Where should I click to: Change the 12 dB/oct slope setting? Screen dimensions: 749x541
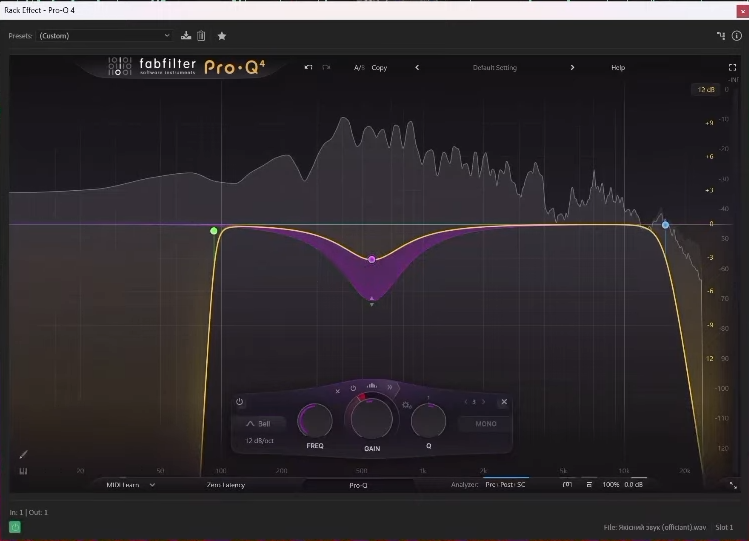[x=259, y=441]
